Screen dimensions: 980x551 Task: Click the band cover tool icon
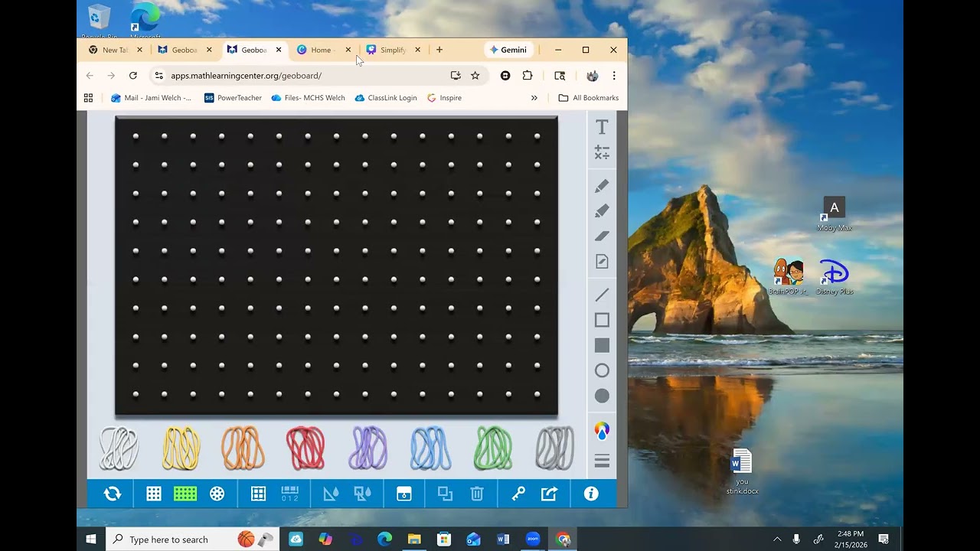404,494
